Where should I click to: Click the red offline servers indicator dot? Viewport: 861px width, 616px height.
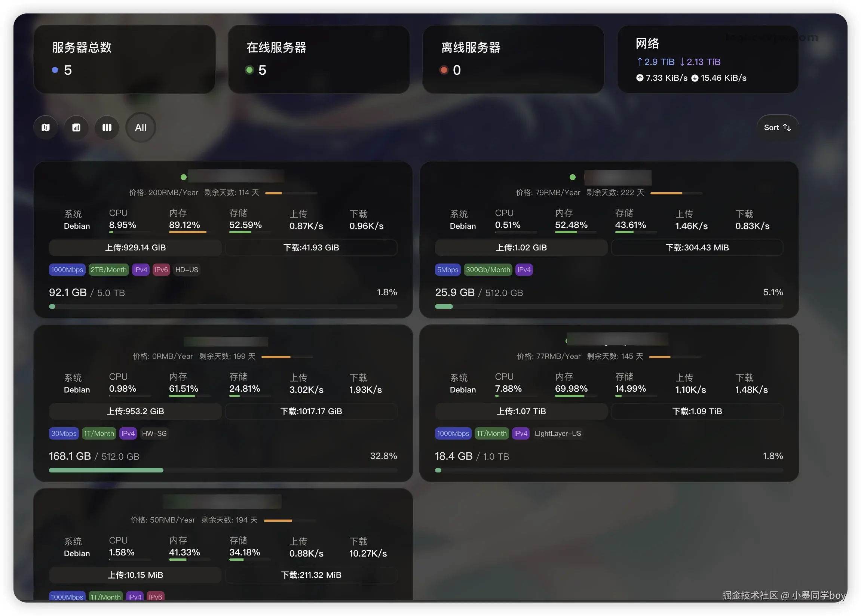click(444, 70)
